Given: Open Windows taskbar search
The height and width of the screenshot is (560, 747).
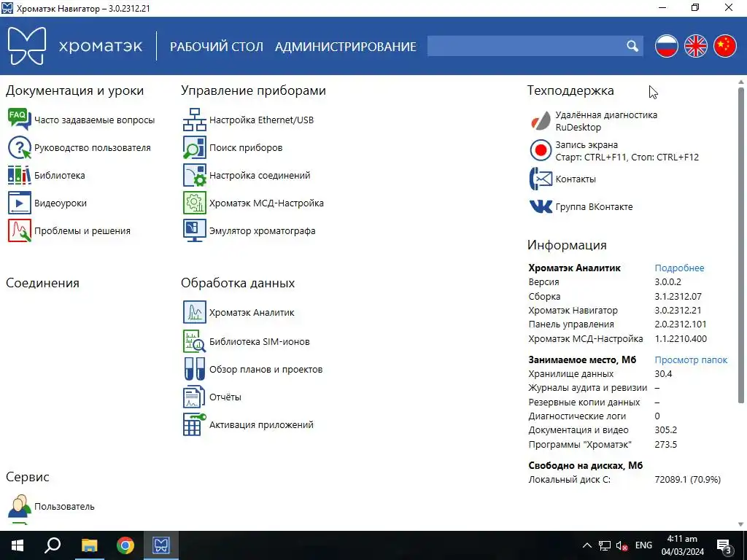Looking at the screenshot, I should click(x=53, y=545).
